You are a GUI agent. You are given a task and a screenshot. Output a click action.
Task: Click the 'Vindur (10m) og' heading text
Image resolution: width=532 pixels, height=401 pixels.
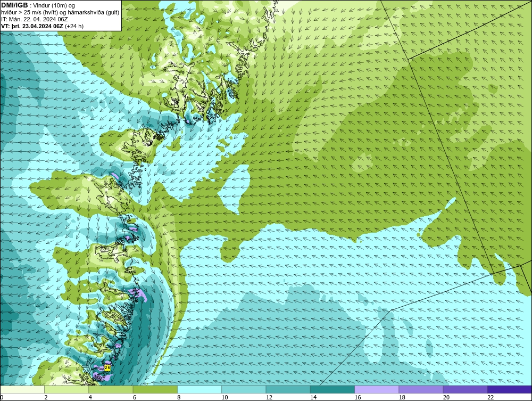(55, 6)
